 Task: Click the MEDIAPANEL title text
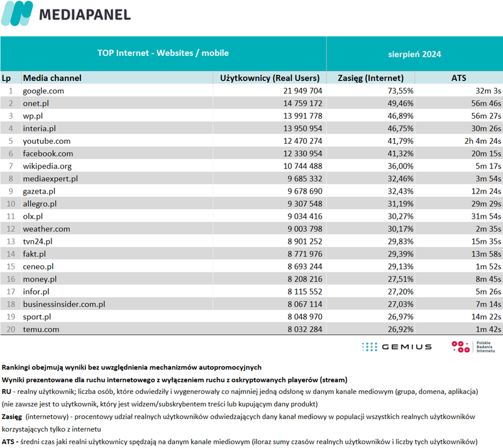point(85,14)
